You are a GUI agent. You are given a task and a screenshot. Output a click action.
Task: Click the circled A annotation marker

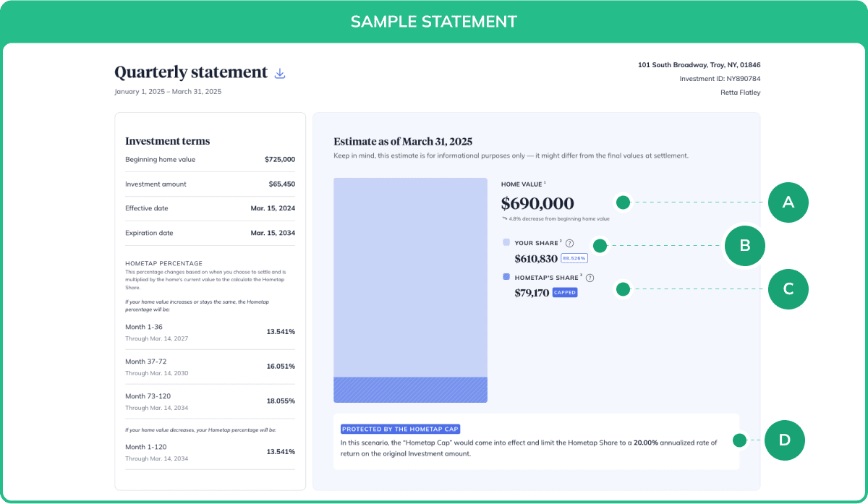pos(788,202)
